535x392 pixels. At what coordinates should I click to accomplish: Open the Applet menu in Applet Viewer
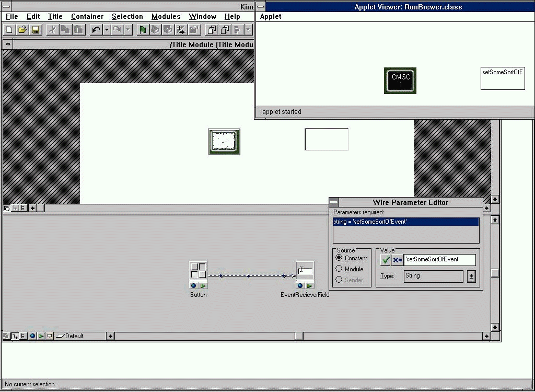[x=271, y=16]
